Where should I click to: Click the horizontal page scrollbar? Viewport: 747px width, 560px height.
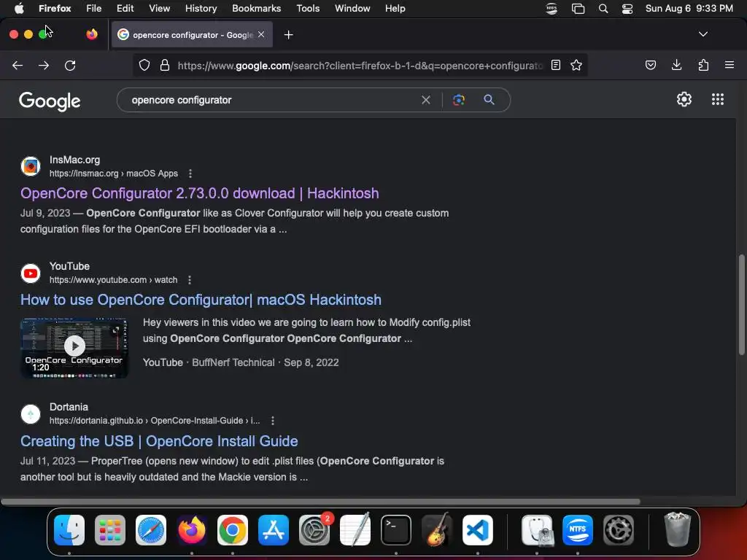pos(320,502)
